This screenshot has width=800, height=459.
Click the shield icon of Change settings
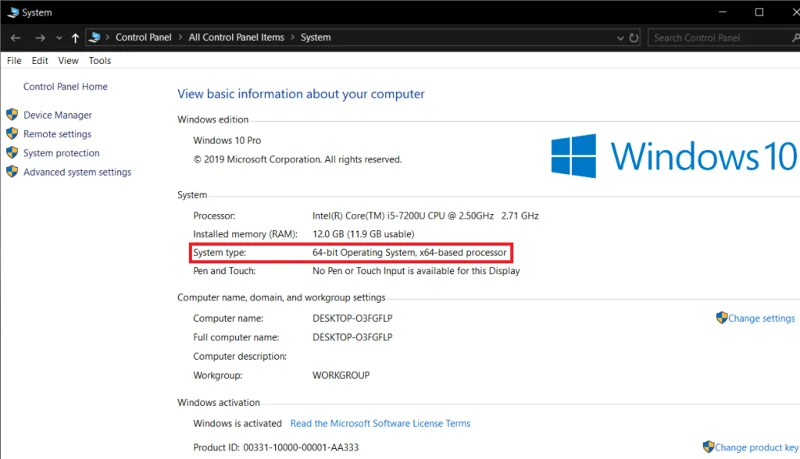tap(721, 318)
